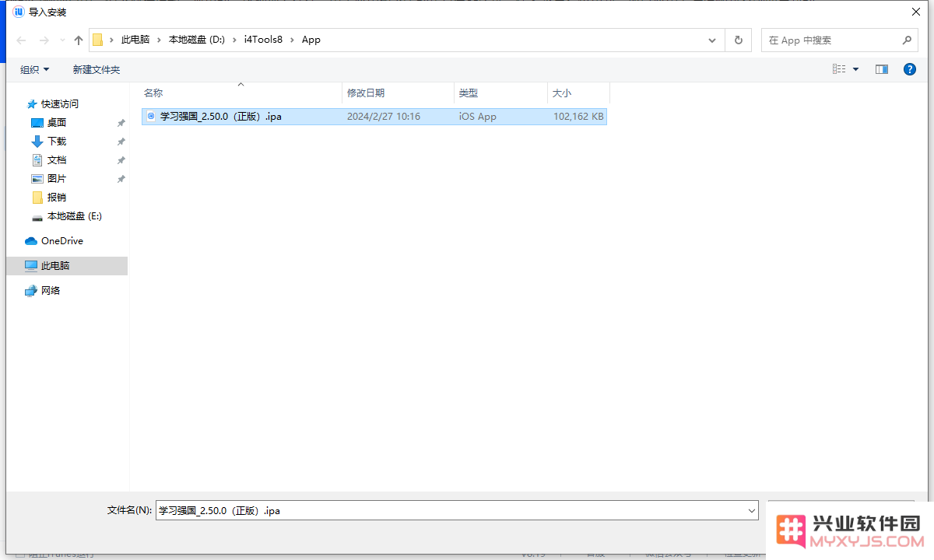
Task: Close the 导入安装 dialog
Action: pyautogui.click(x=915, y=12)
